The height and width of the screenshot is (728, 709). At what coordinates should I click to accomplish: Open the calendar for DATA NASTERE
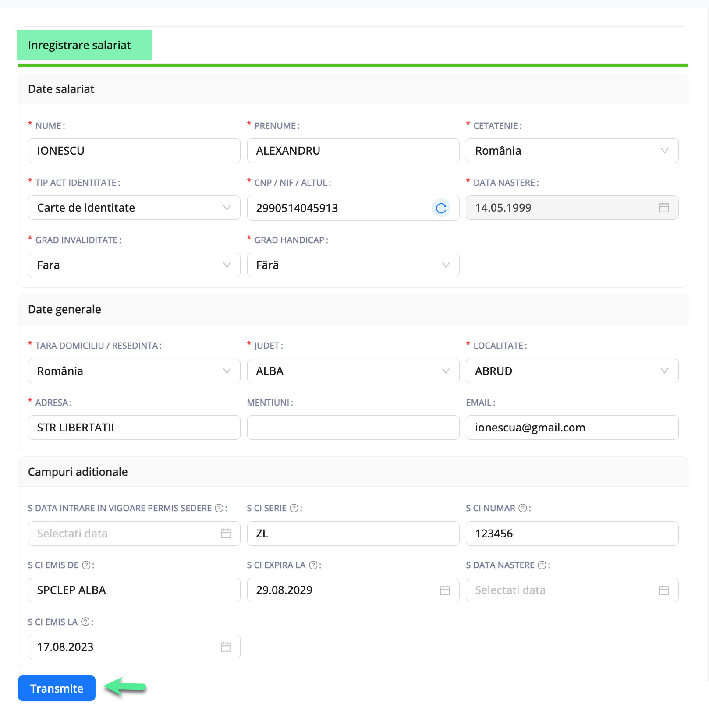pos(663,208)
